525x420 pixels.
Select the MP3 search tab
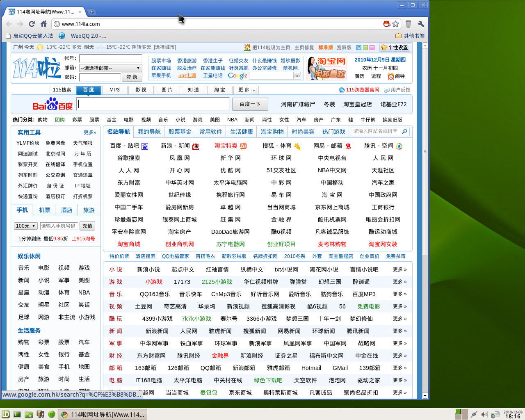point(114,90)
